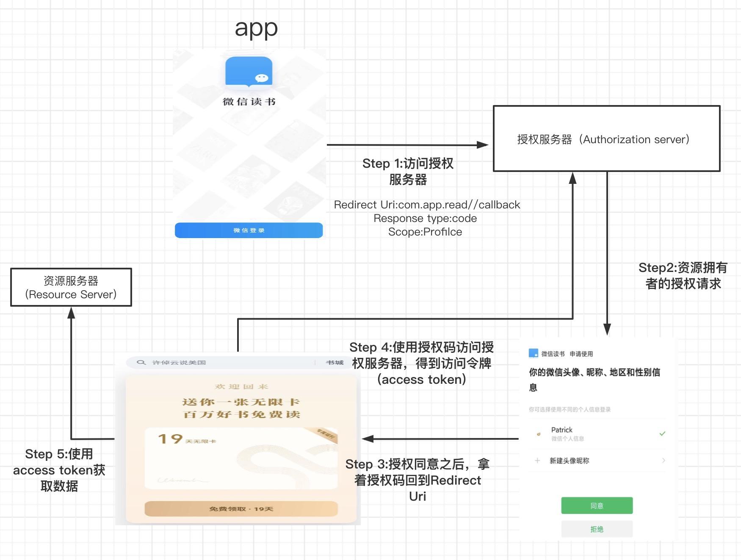Viewport: 741px width, 560px height.
Task: Click the green 同意 agree button
Action: [x=597, y=505]
